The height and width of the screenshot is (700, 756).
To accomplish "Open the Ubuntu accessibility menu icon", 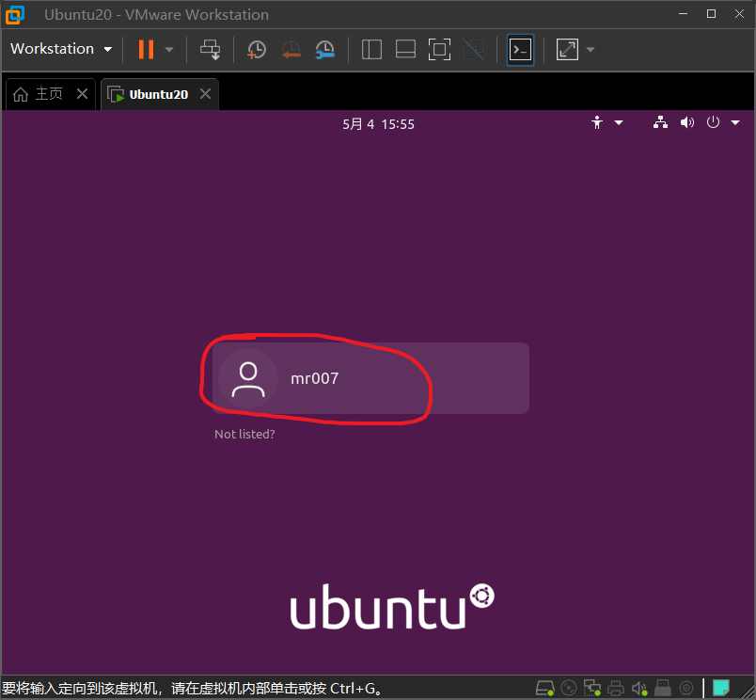I will 597,122.
